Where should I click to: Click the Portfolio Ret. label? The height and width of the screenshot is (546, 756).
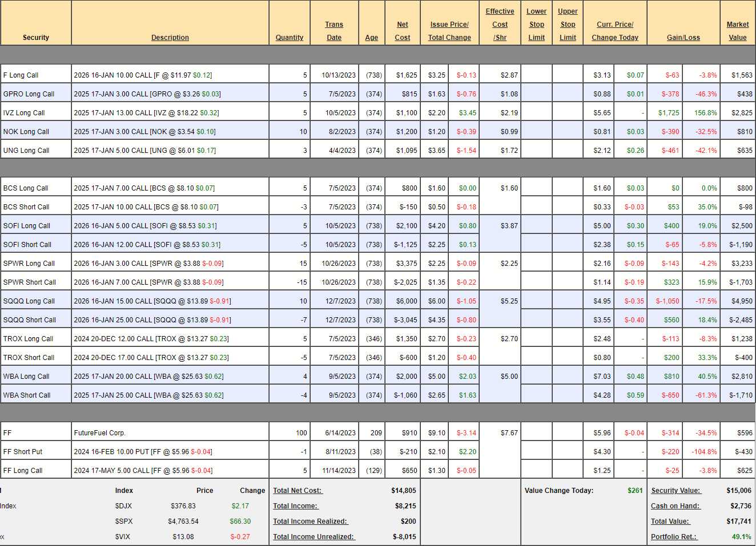point(674,537)
